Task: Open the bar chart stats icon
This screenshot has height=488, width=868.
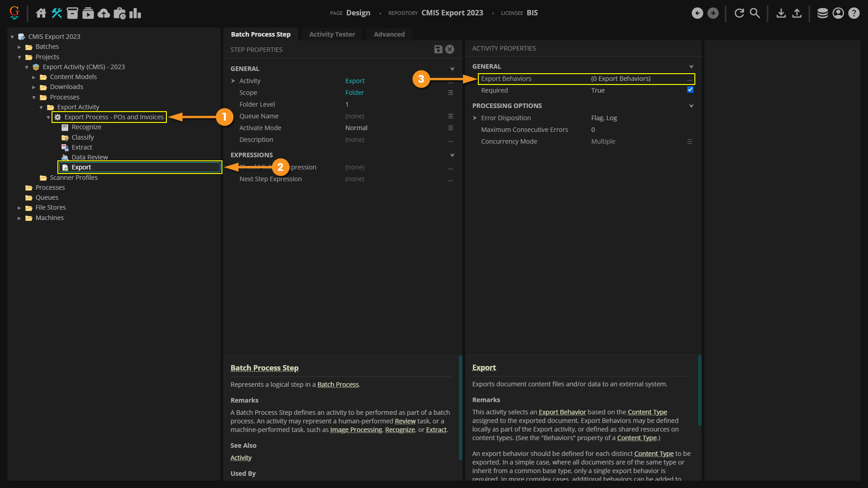Action: (135, 13)
